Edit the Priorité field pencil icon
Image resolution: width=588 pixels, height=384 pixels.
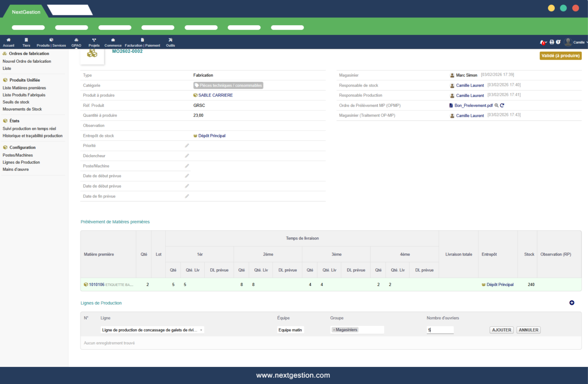point(187,146)
